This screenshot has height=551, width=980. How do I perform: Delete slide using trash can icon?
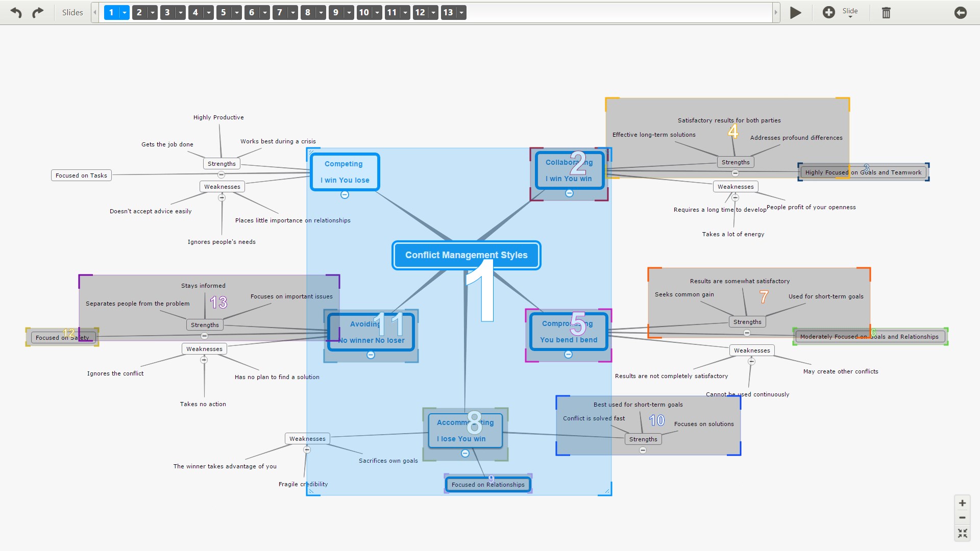pos(886,12)
